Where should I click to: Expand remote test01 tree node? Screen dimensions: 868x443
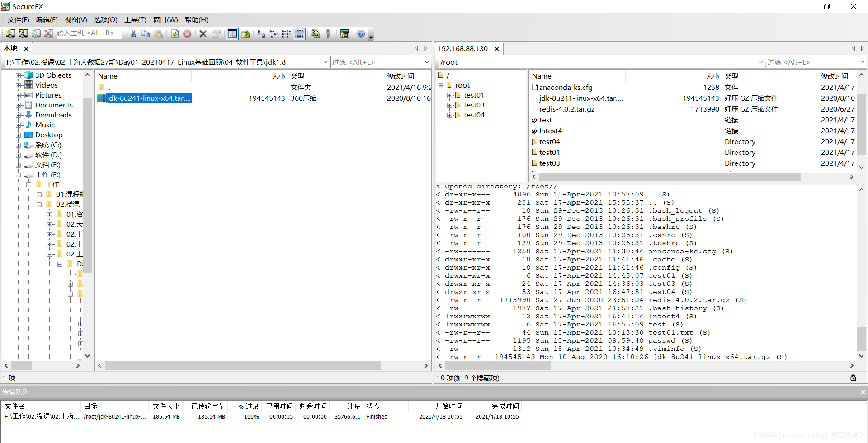[449, 95]
